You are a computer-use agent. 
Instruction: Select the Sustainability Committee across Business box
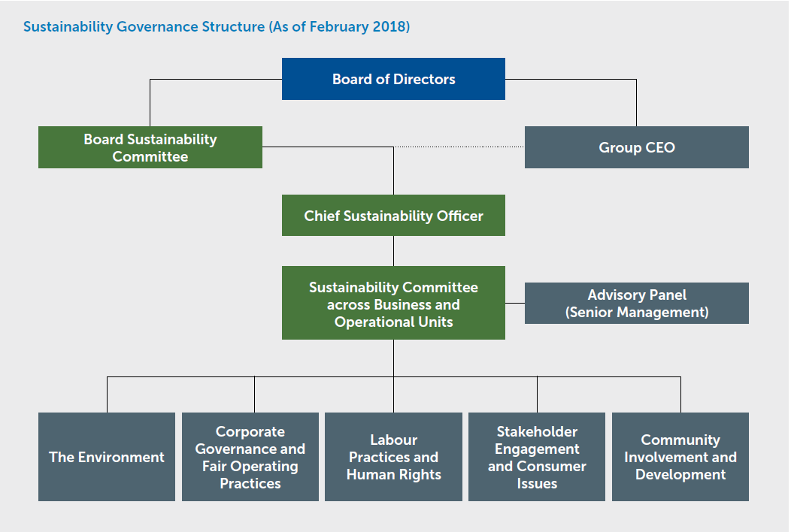tap(393, 304)
